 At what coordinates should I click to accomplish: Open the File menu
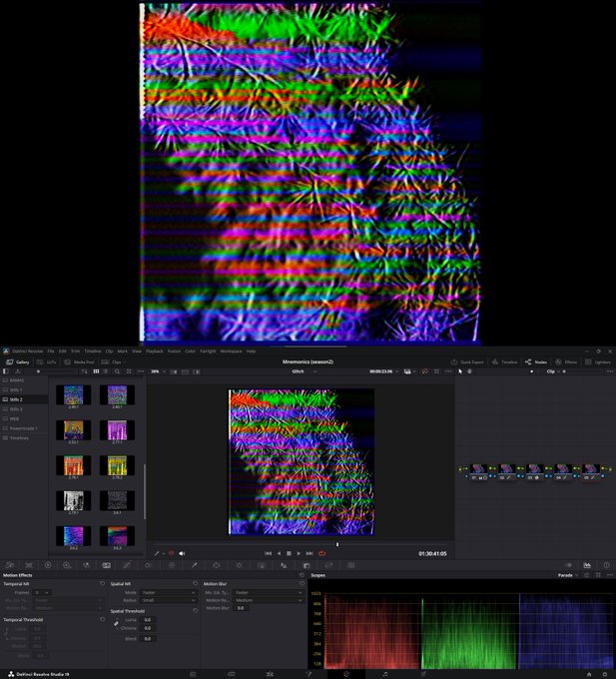point(51,351)
